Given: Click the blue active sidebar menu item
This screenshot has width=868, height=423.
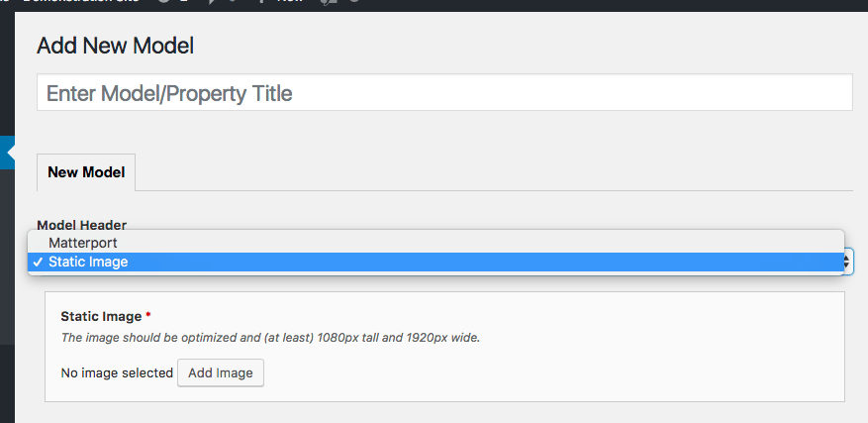Looking at the screenshot, I should click(x=7, y=152).
